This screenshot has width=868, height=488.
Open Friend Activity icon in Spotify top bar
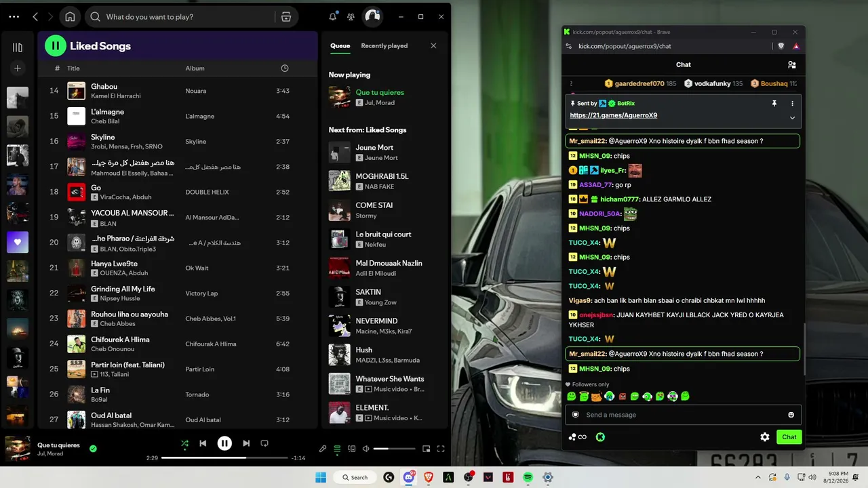tap(351, 16)
